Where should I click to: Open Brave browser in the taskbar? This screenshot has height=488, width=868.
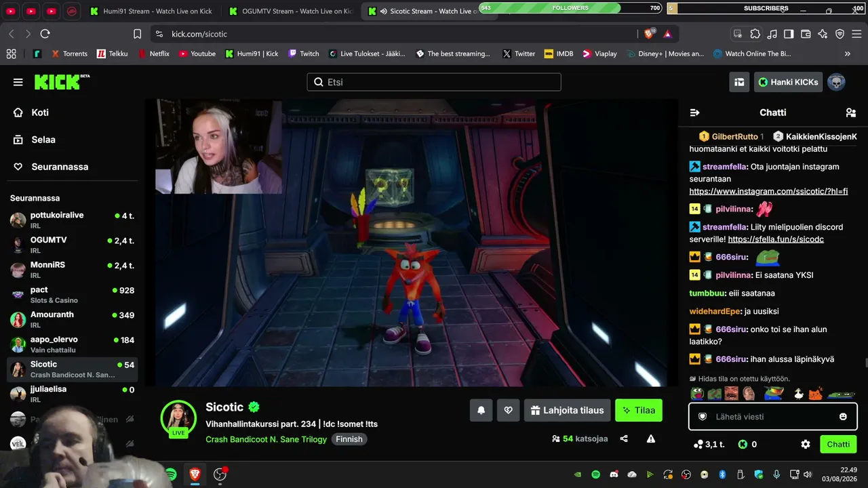tap(195, 474)
